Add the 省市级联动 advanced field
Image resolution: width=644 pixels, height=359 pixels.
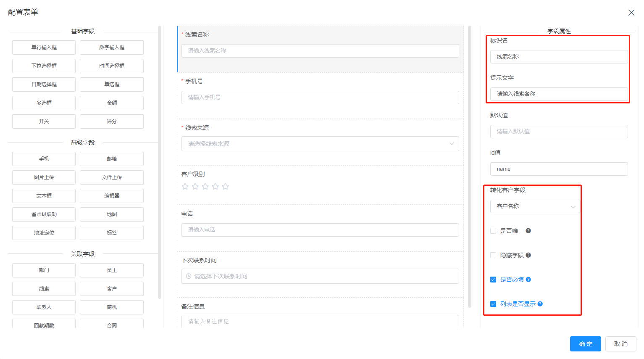(x=44, y=214)
